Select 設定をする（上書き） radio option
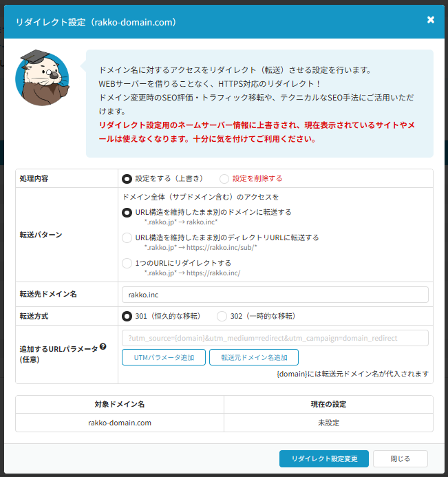Viewport: 448px width, 477px height. pyautogui.click(x=127, y=178)
